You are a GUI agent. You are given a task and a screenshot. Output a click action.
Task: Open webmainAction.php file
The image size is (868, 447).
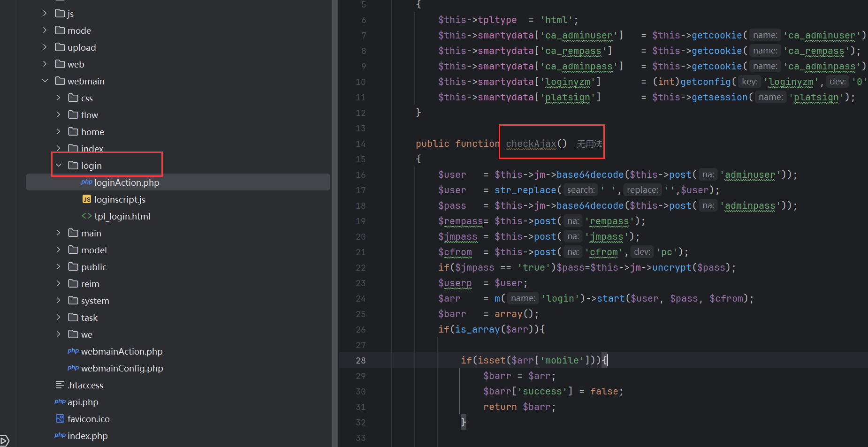122,351
